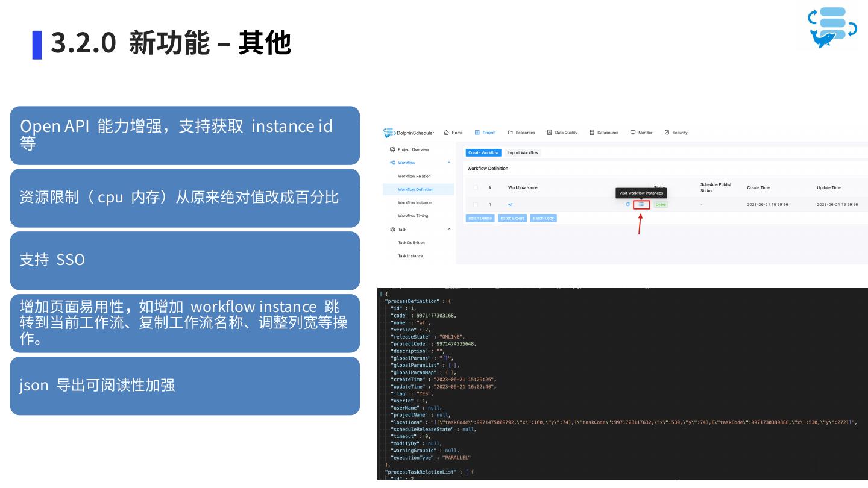Image resolution: width=868 pixels, height=488 pixels.
Task: Click the Project Overview sidebar icon
Action: [392, 149]
